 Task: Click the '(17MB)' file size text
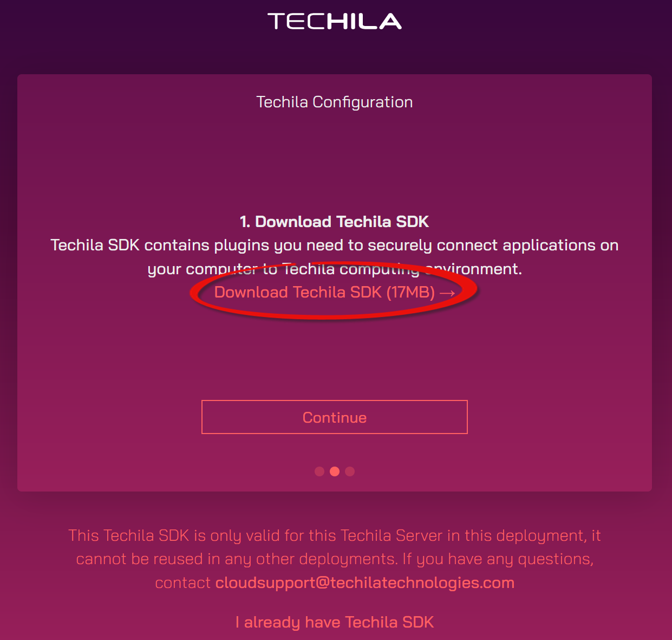410,293
